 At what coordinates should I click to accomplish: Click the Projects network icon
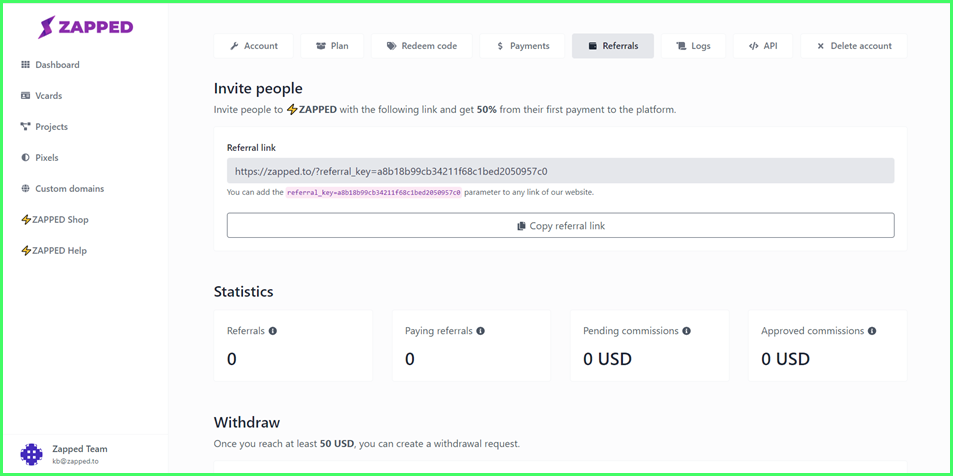tap(26, 126)
